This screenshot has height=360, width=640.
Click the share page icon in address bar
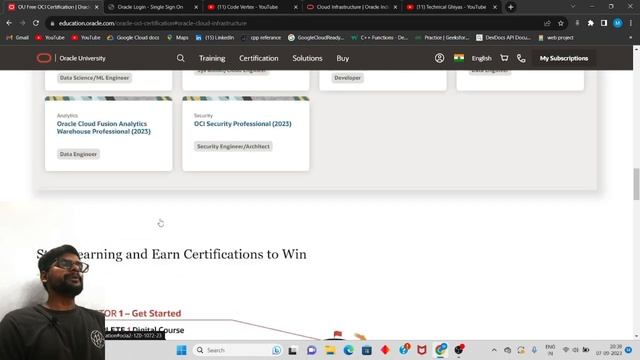547,23
